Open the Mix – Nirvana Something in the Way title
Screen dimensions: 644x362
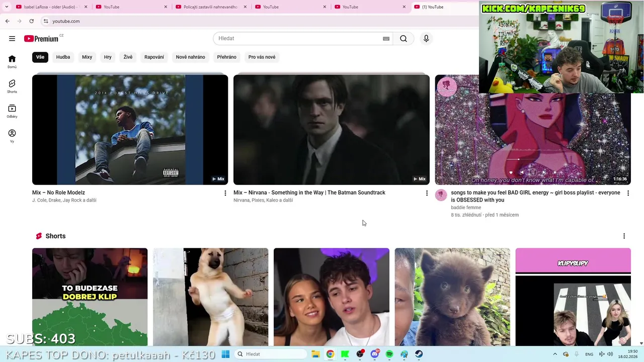(x=309, y=193)
